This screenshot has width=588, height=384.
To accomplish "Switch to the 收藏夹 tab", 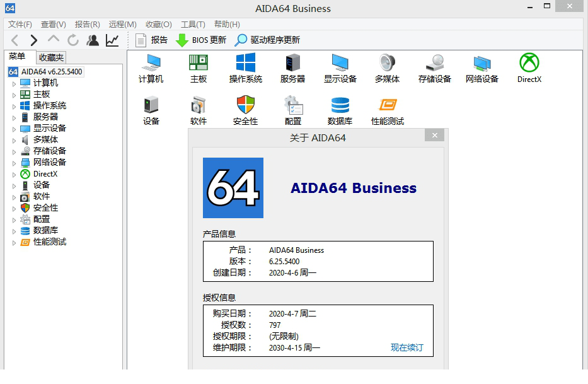I will pos(50,57).
